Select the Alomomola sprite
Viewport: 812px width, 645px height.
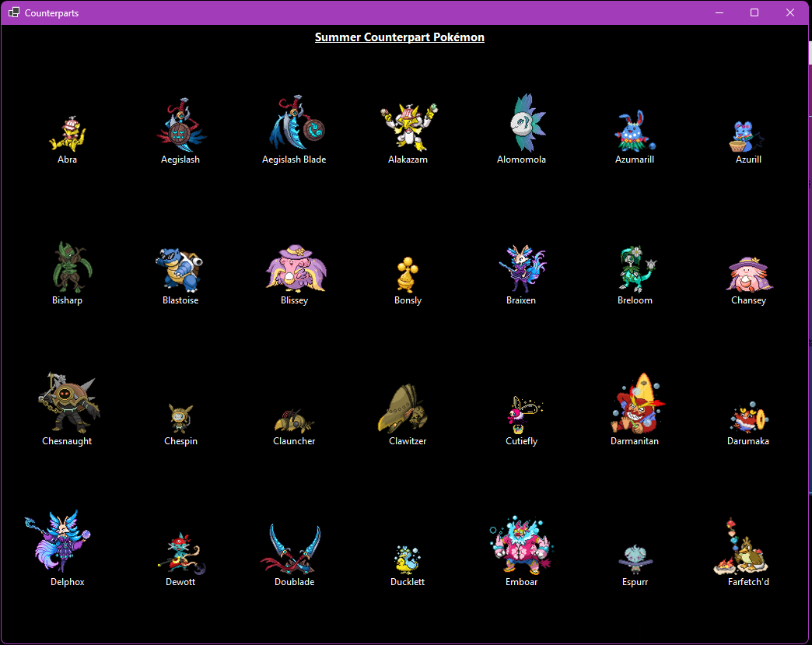click(x=527, y=123)
